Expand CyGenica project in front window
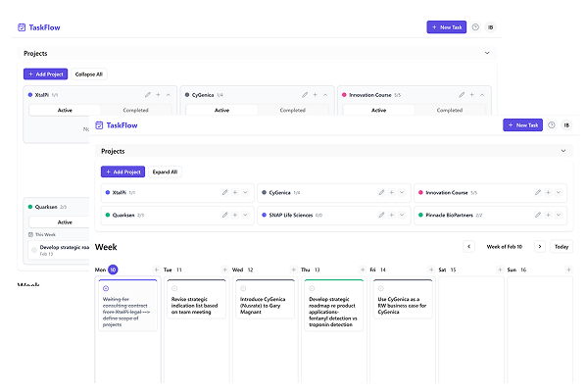The image size is (588, 392). pos(402,192)
